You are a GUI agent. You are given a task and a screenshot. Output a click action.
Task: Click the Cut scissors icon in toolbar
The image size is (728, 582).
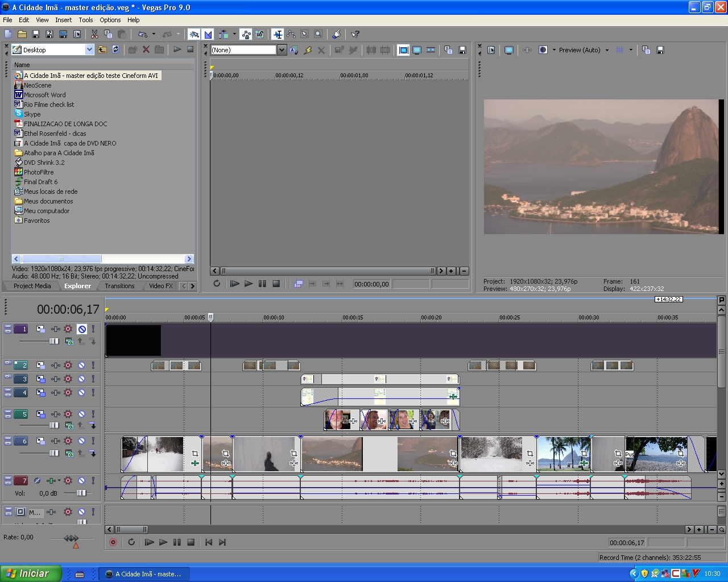(94, 35)
